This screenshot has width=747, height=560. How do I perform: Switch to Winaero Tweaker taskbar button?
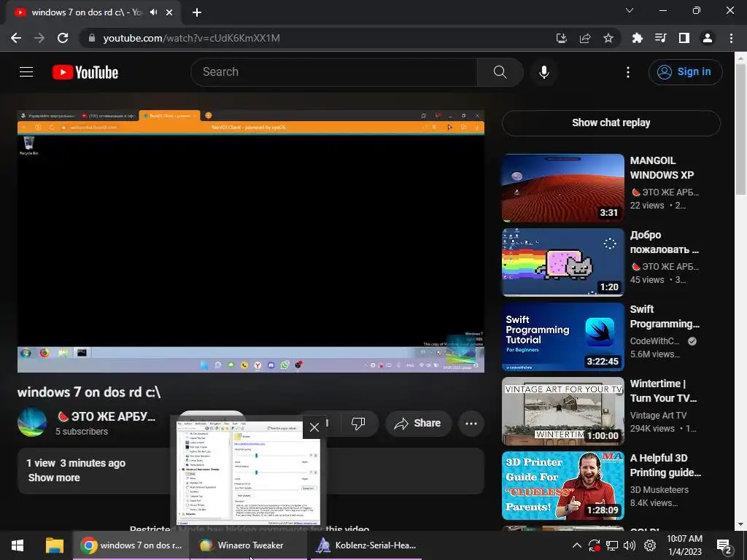point(248,545)
